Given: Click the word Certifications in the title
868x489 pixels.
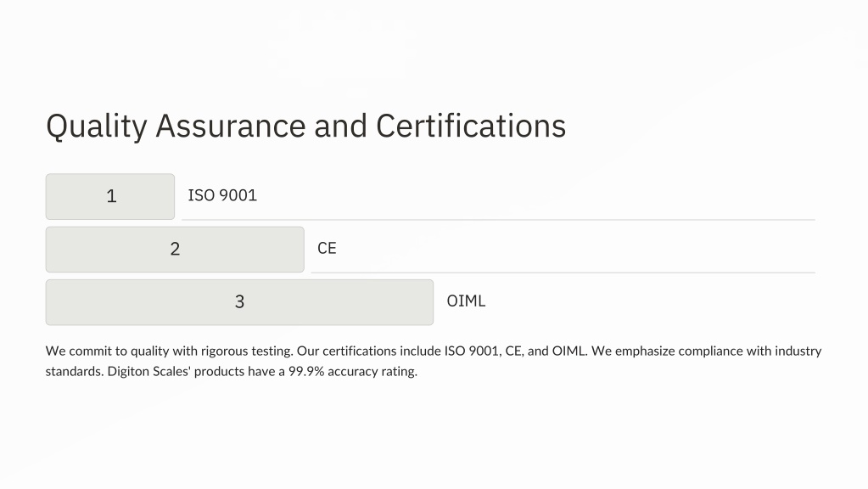Looking at the screenshot, I should (x=471, y=126).
